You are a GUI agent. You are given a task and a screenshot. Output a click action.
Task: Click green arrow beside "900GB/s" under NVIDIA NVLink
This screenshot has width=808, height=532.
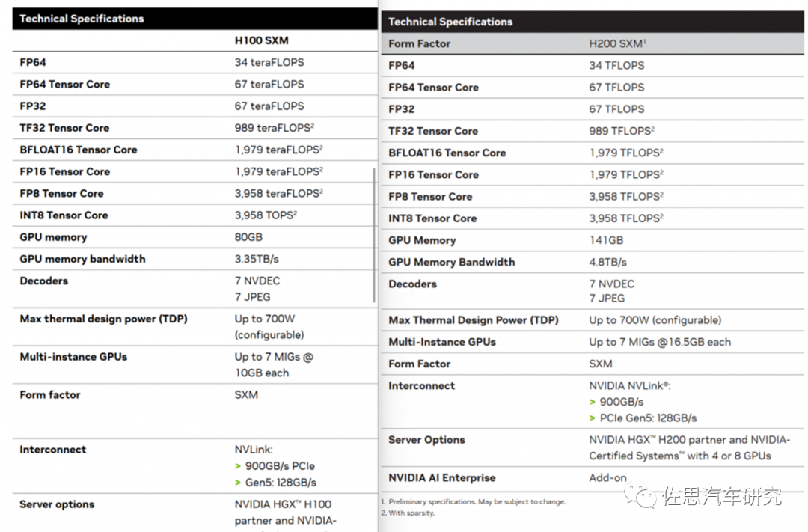tap(593, 402)
